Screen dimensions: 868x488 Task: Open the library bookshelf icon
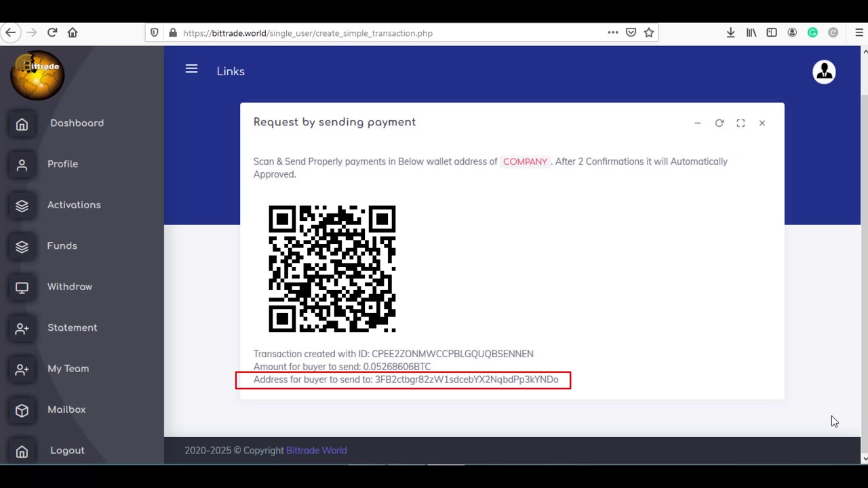(x=751, y=33)
